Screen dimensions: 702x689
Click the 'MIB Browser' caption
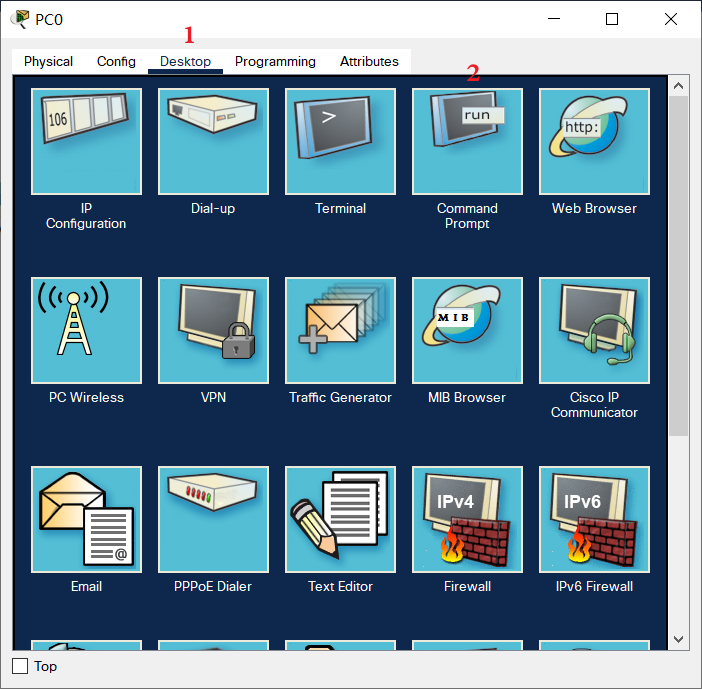click(467, 397)
